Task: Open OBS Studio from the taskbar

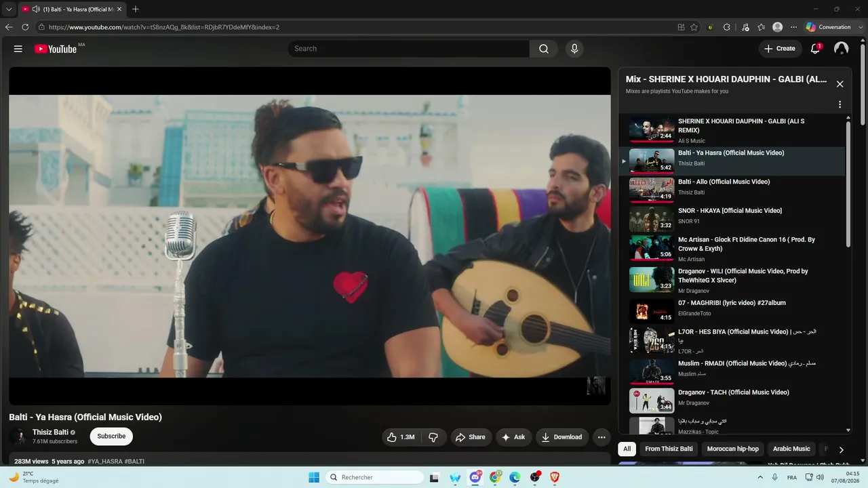Action: [x=535, y=477]
